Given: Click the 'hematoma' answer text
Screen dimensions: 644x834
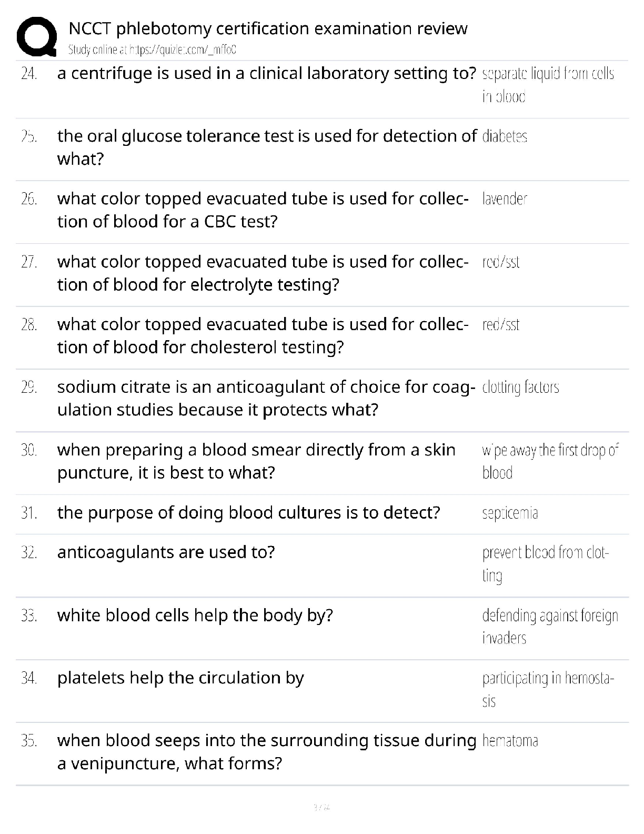Looking at the screenshot, I should pos(510,741).
